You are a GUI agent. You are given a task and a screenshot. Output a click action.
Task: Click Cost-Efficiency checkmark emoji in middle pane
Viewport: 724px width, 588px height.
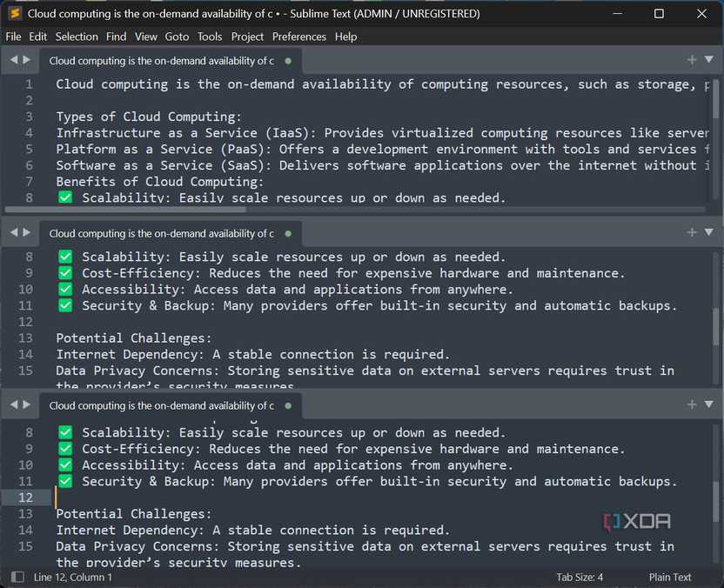[x=65, y=273]
